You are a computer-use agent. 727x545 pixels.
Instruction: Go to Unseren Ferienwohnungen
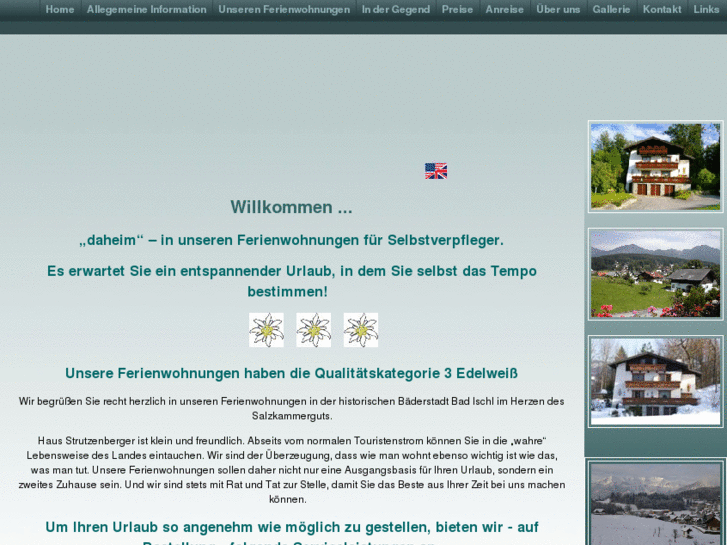click(x=284, y=9)
